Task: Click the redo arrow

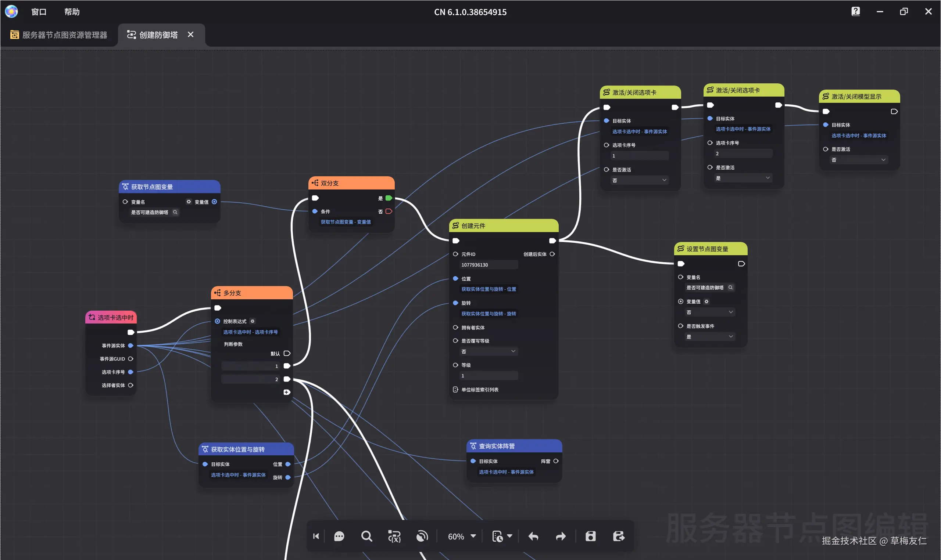Action: click(x=561, y=536)
